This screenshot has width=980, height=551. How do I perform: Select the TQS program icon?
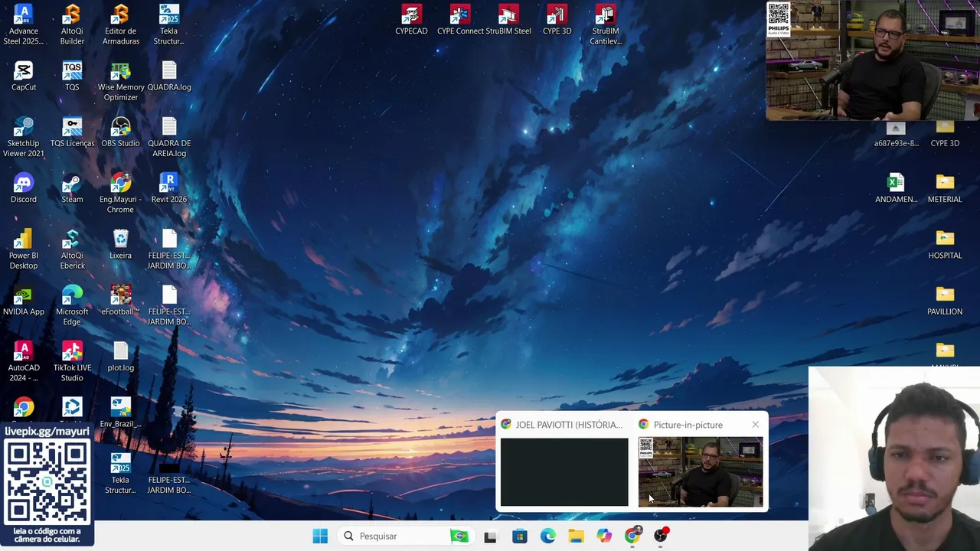pos(72,77)
